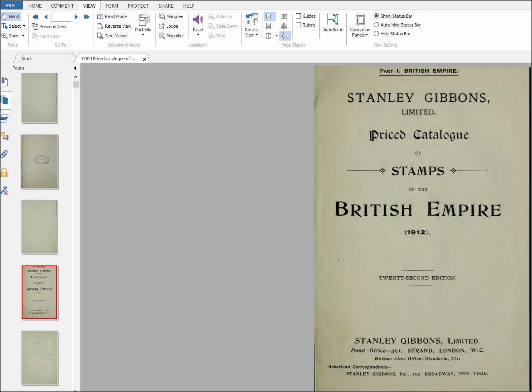Collapse the Pages panel with the arrow
Image resolution: width=532 pixels, height=392 pixels.
(75, 68)
